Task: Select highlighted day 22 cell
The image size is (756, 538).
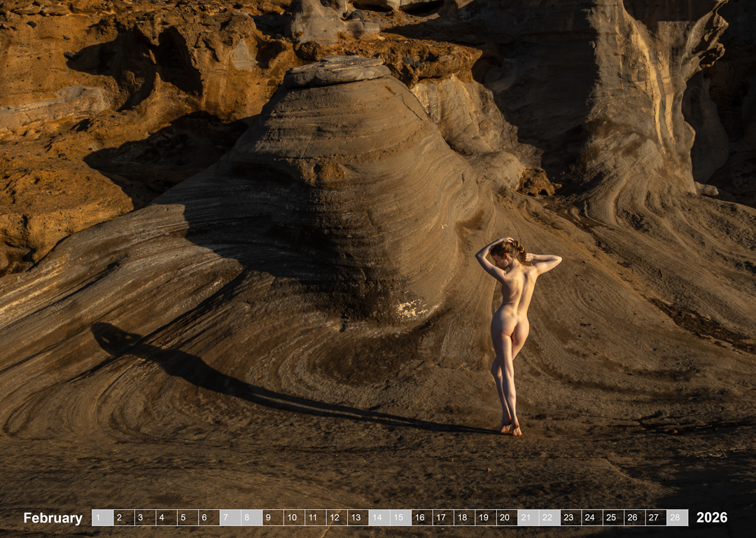Action: tap(549, 518)
